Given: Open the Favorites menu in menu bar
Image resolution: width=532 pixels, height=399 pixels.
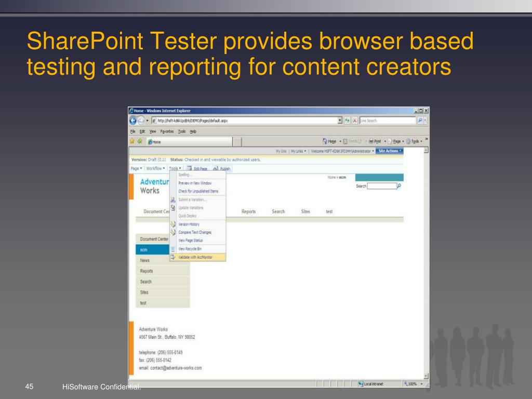Looking at the screenshot, I should (x=167, y=131).
